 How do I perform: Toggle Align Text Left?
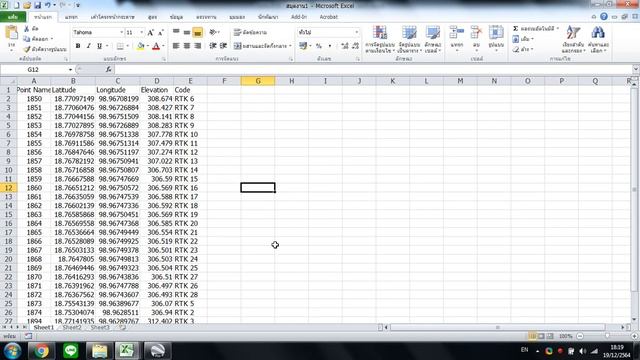click(176, 46)
